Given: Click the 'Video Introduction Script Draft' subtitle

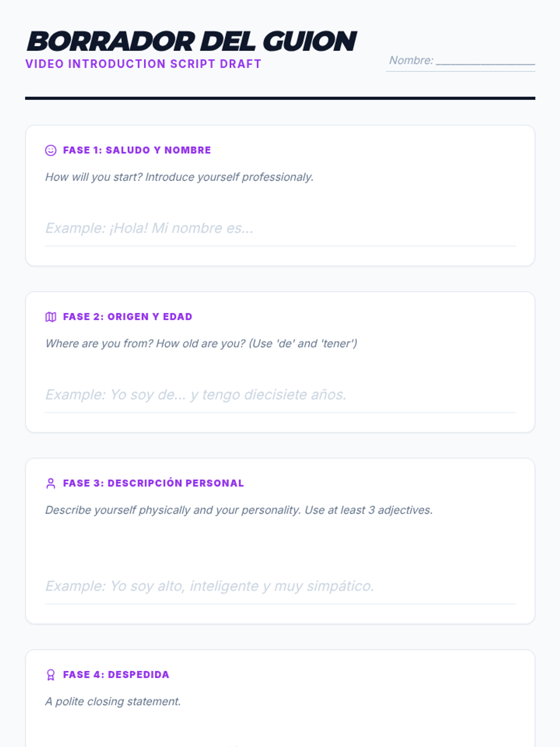Looking at the screenshot, I should coord(143,64).
